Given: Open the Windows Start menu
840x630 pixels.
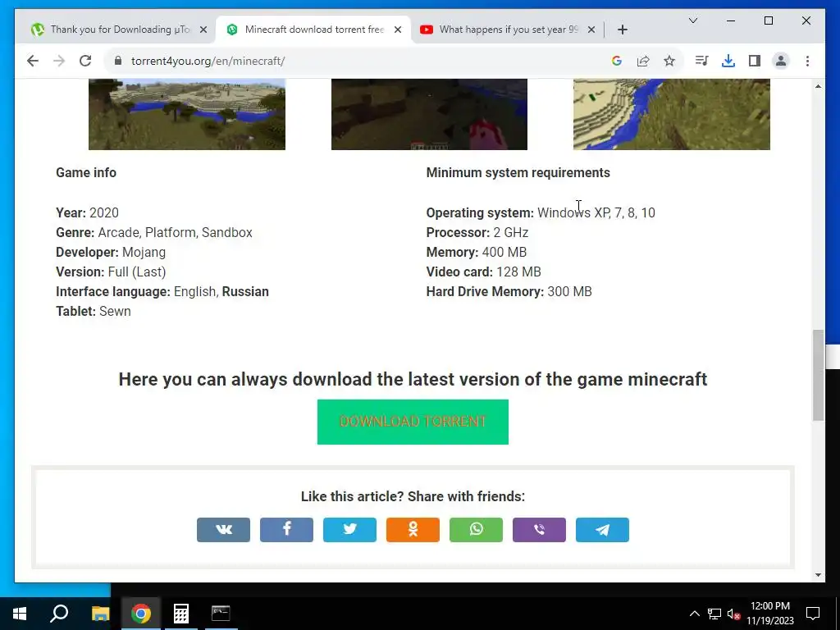Looking at the screenshot, I should (20, 614).
